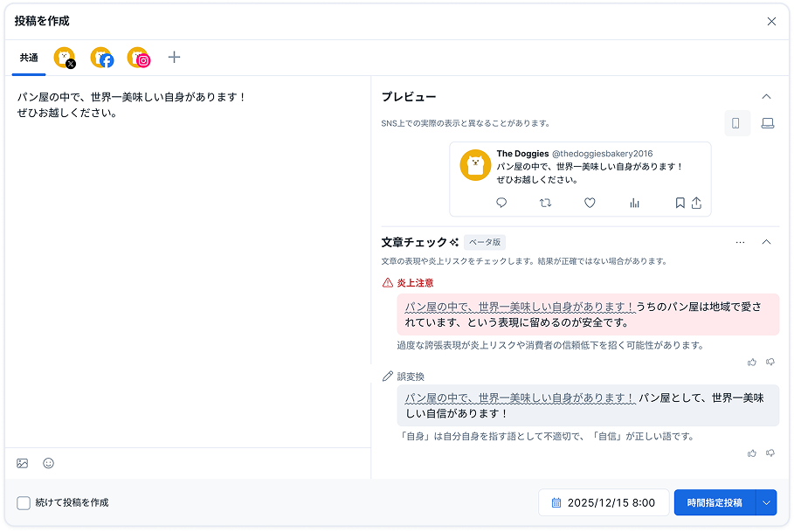Open the emoji picker
Image resolution: width=794 pixels, height=532 pixels.
pyautogui.click(x=49, y=463)
